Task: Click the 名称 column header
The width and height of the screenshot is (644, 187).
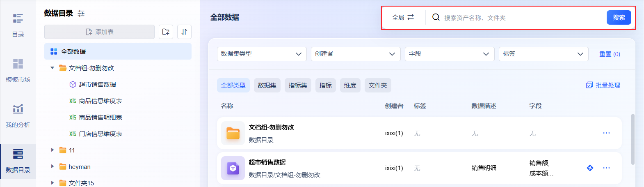Action: pos(227,106)
